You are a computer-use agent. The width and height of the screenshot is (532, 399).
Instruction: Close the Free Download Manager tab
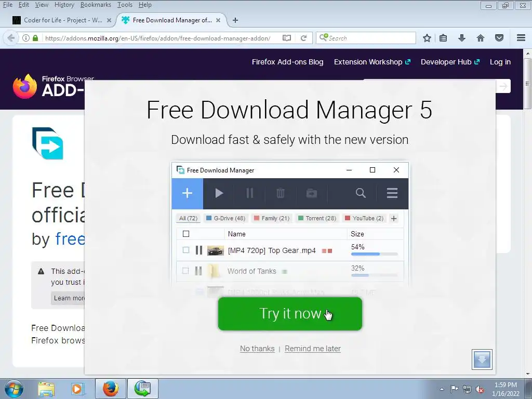click(x=218, y=20)
